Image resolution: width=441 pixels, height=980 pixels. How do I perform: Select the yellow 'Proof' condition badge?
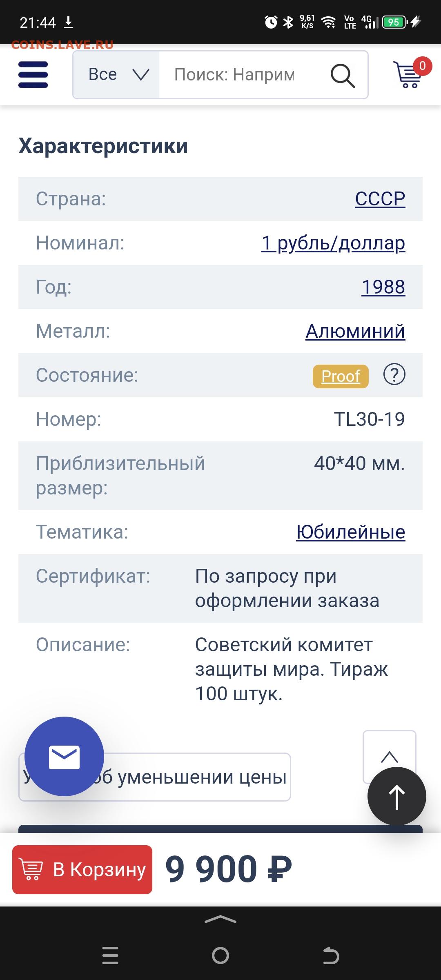coord(341,376)
